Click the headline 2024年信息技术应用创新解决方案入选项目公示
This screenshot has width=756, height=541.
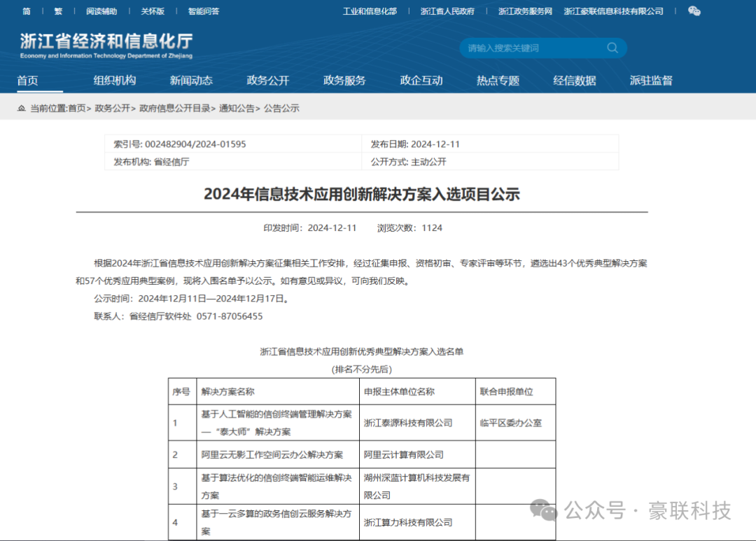(362, 194)
